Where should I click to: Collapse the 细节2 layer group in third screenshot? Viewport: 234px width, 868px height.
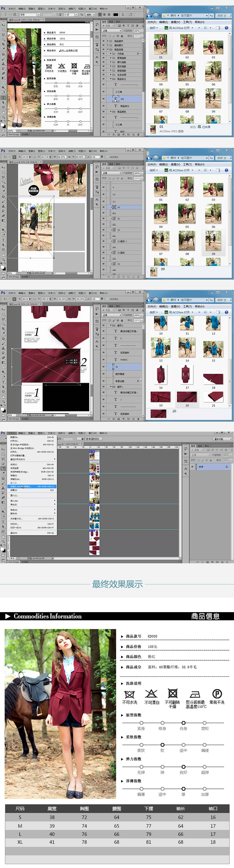[111, 325]
